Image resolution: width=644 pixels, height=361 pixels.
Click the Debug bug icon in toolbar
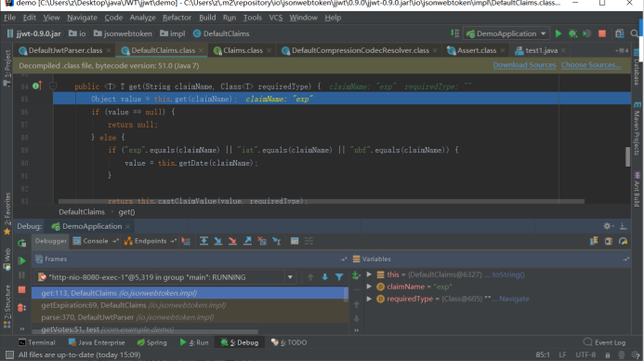[572, 33]
